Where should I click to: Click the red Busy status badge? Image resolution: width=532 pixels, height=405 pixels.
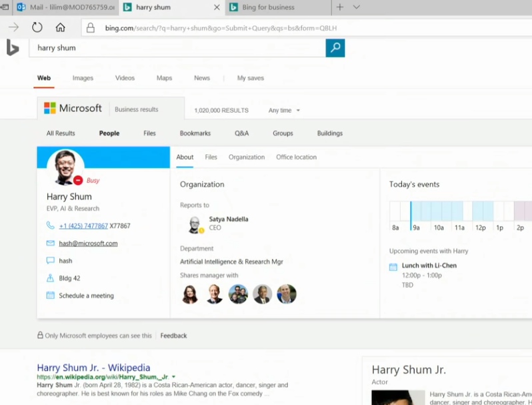(x=78, y=180)
